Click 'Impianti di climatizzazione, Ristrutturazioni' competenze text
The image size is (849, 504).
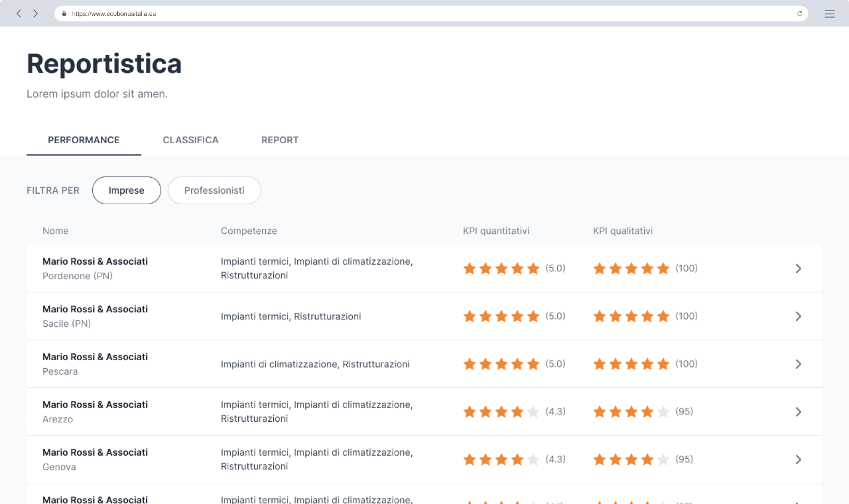pos(315,364)
